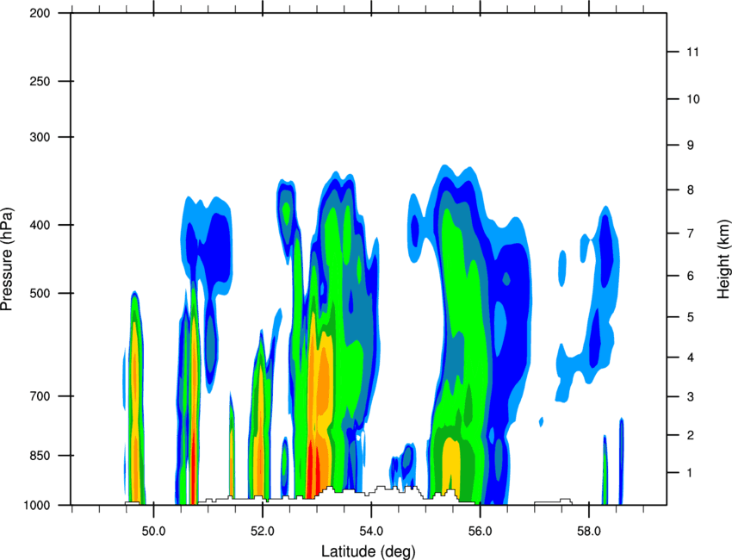Click the 56.0 latitude label

coord(481,532)
